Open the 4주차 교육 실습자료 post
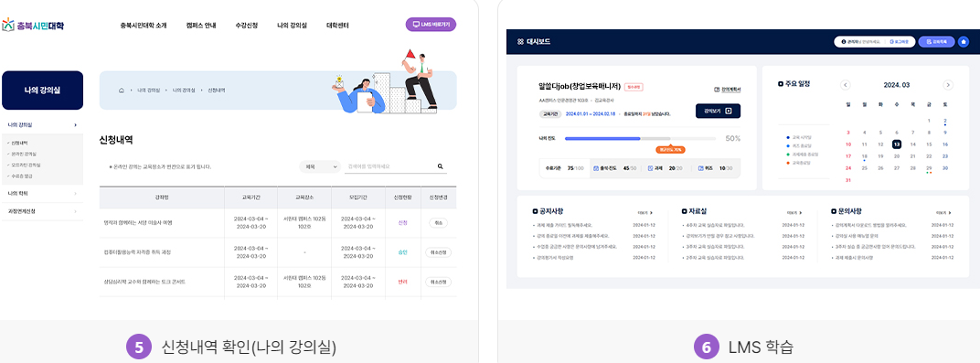980x363 pixels. (x=716, y=225)
